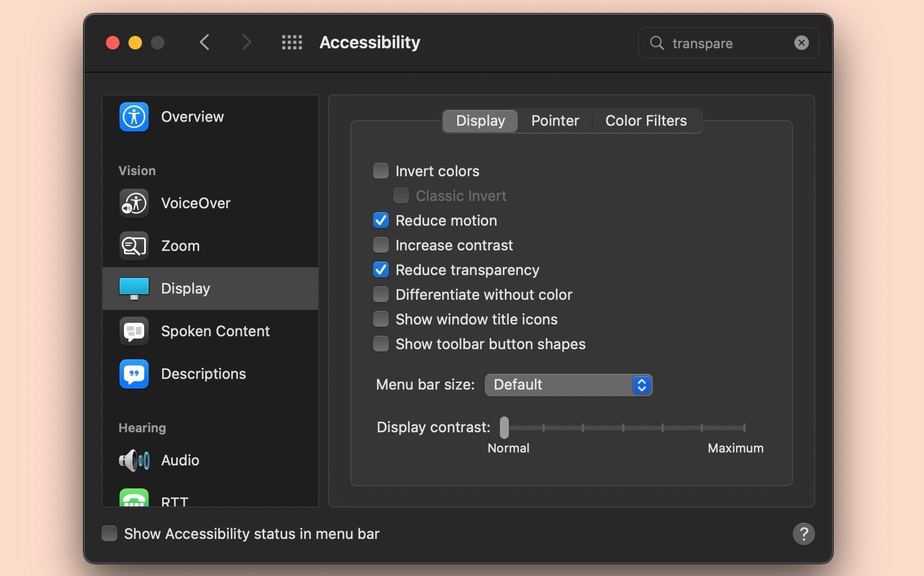The width and height of the screenshot is (924, 576).
Task: Show all preferences grid icon
Action: [x=292, y=43]
